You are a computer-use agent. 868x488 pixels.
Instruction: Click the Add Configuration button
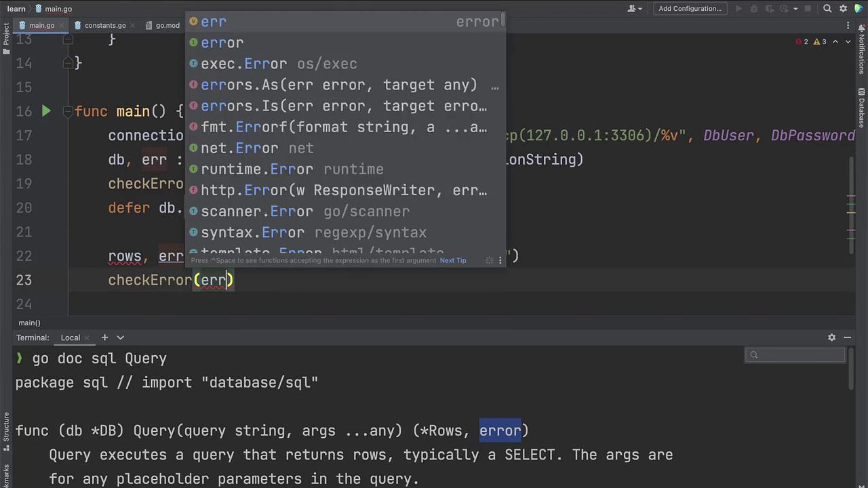pos(690,9)
